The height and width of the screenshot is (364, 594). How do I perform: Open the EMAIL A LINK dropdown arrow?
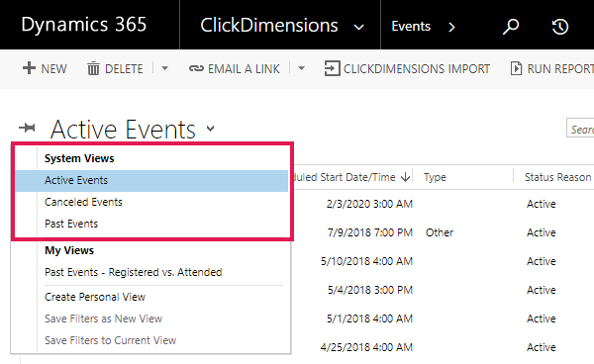301,68
